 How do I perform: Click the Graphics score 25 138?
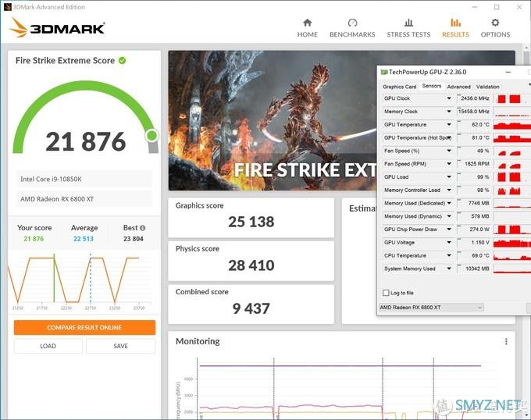[x=251, y=222]
